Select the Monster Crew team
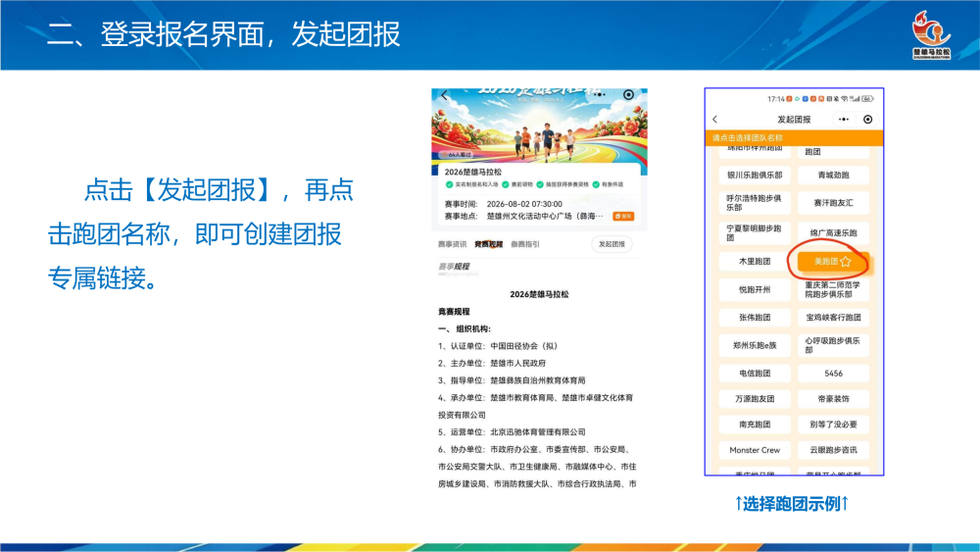980x552 pixels. click(755, 450)
